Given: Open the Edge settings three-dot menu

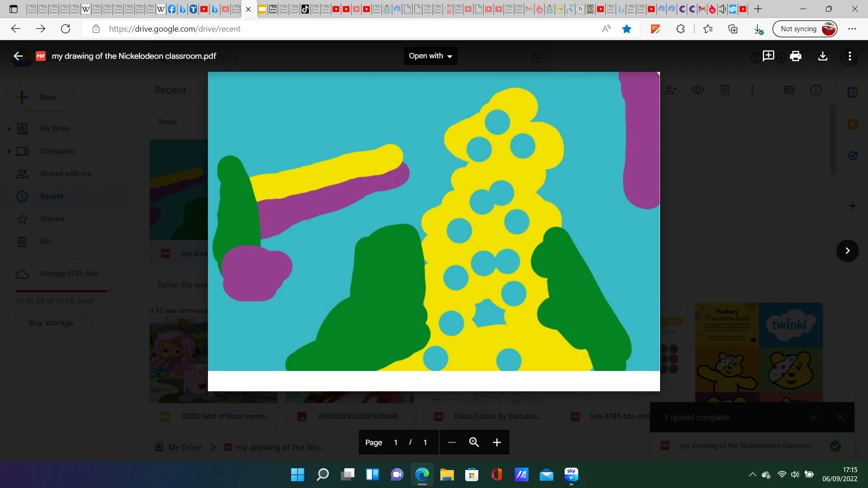Looking at the screenshot, I should click(x=853, y=28).
